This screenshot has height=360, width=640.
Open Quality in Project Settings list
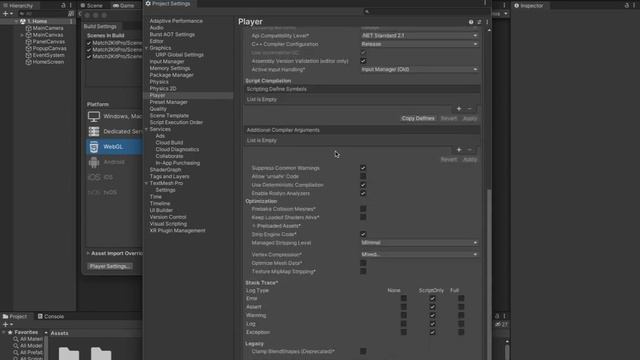(158, 109)
